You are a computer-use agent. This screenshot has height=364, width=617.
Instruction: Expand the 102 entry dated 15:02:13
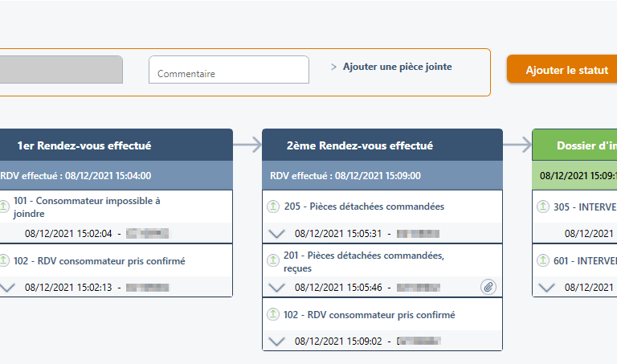[x=6, y=287]
